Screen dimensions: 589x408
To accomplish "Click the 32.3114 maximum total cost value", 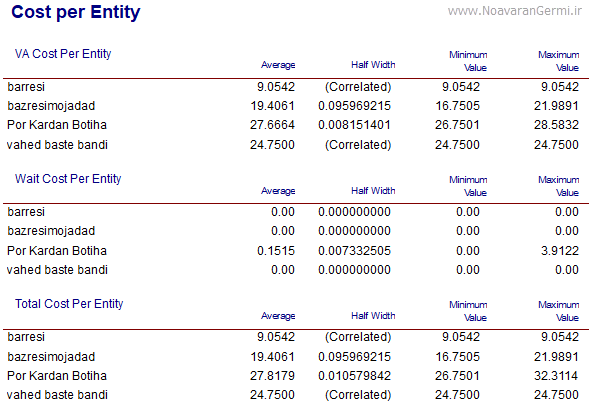I will click(x=556, y=376).
